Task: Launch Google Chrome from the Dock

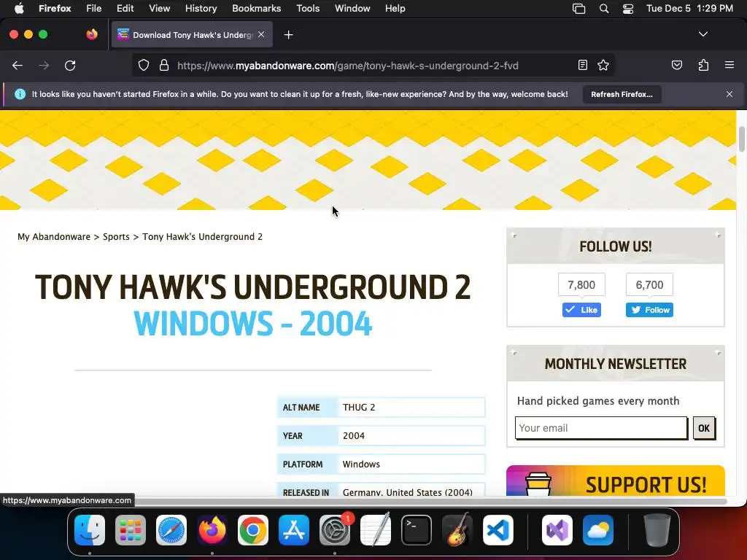Action: click(253, 530)
